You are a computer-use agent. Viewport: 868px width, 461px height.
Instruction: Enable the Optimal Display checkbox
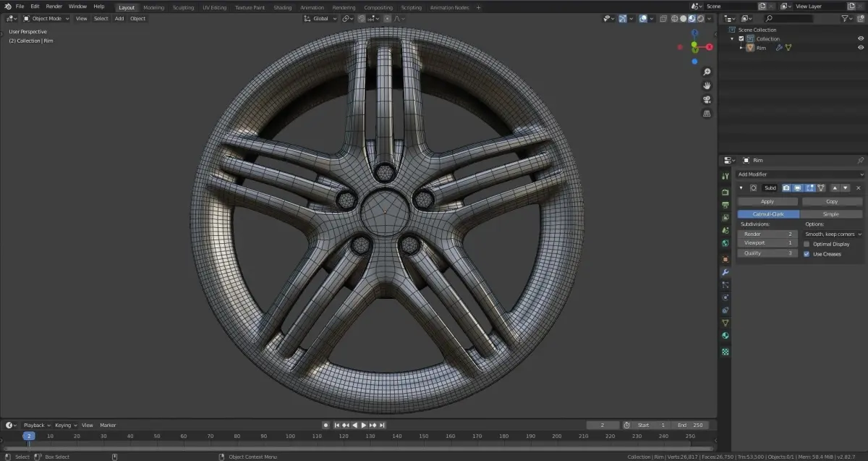click(x=807, y=244)
